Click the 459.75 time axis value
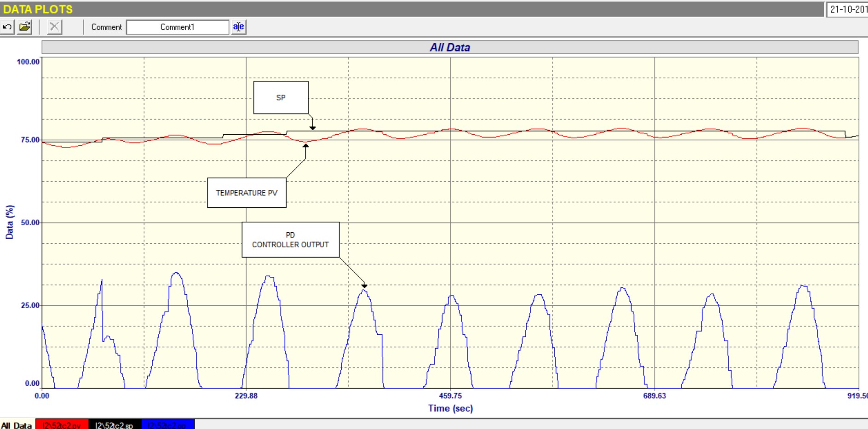This screenshot has height=429, width=868. [450, 396]
